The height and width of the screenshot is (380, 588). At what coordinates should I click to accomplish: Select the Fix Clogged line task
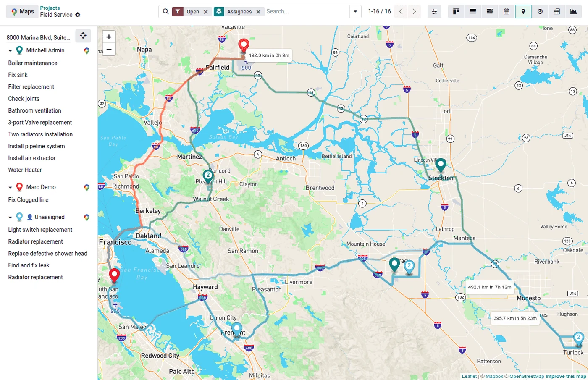(28, 200)
